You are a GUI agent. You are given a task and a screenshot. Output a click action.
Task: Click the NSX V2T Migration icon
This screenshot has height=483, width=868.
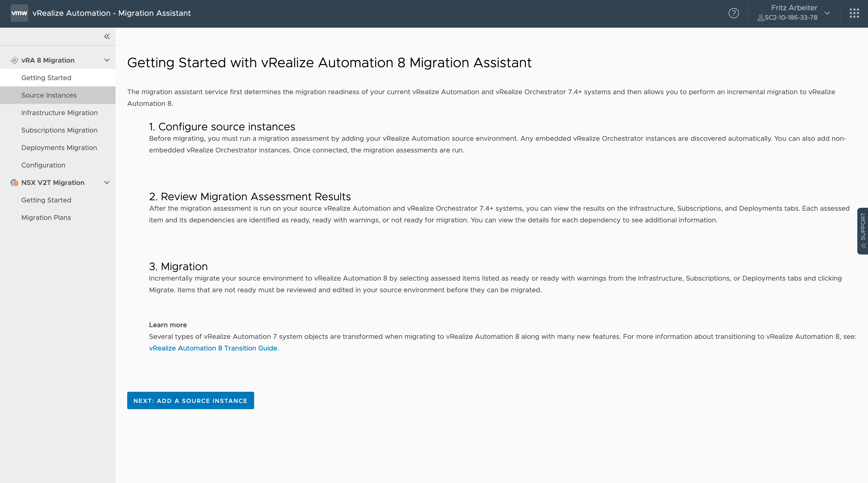14,183
